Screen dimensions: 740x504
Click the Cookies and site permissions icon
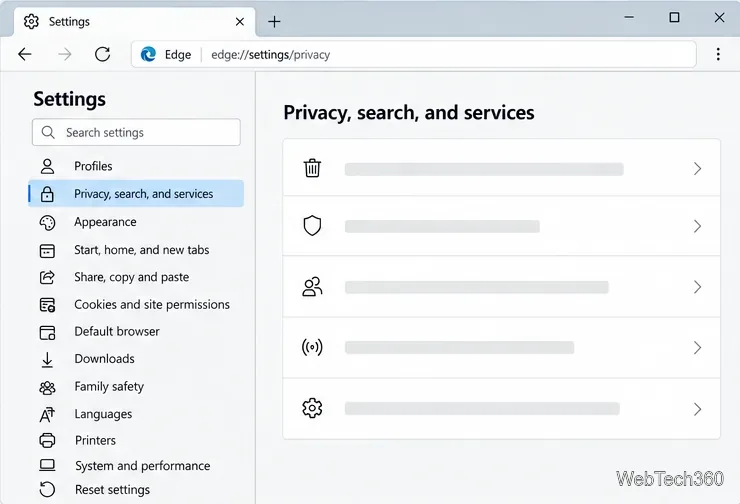coord(47,305)
